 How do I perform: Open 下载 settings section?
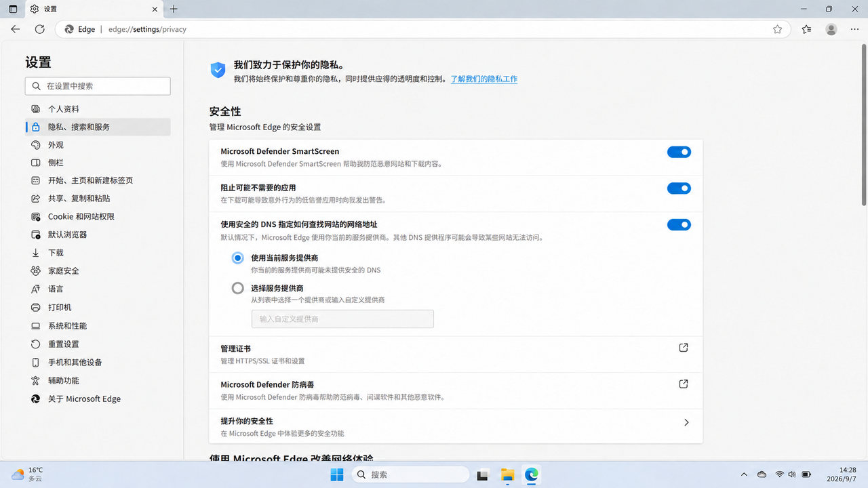98,253
